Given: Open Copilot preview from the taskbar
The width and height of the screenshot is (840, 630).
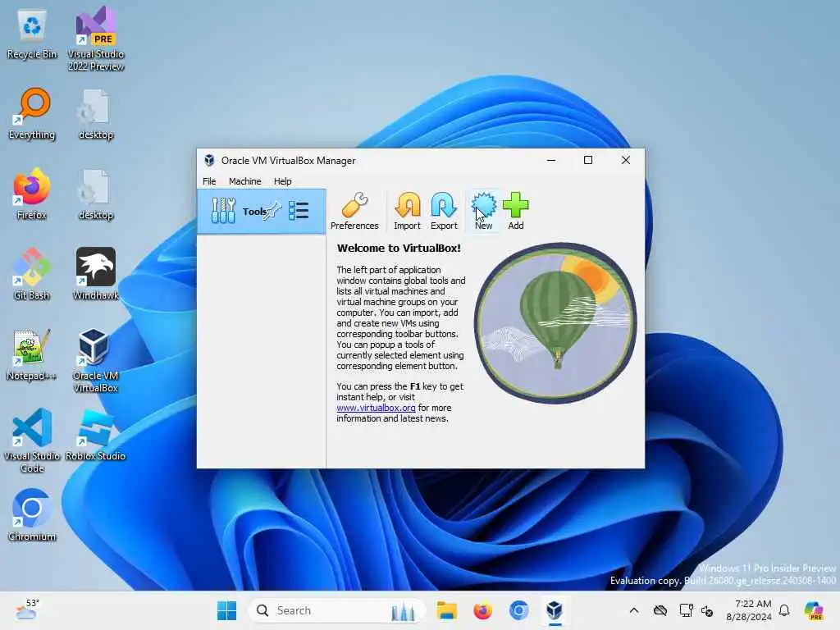Looking at the screenshot, I should coord(813,610).
